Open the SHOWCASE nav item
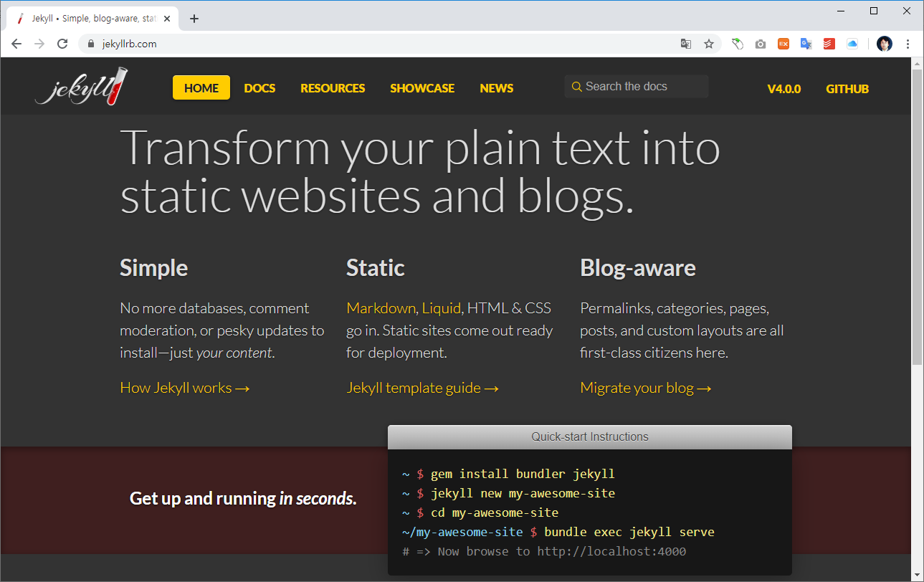 422,88
